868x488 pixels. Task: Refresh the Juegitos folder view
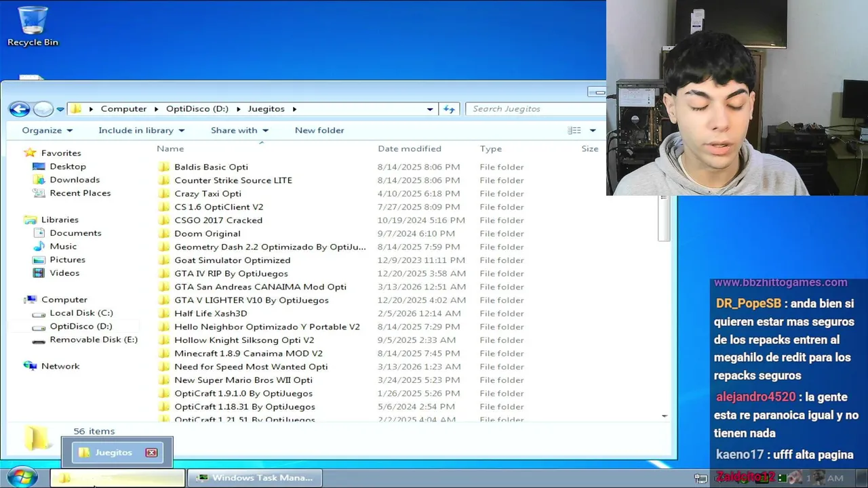449,108
